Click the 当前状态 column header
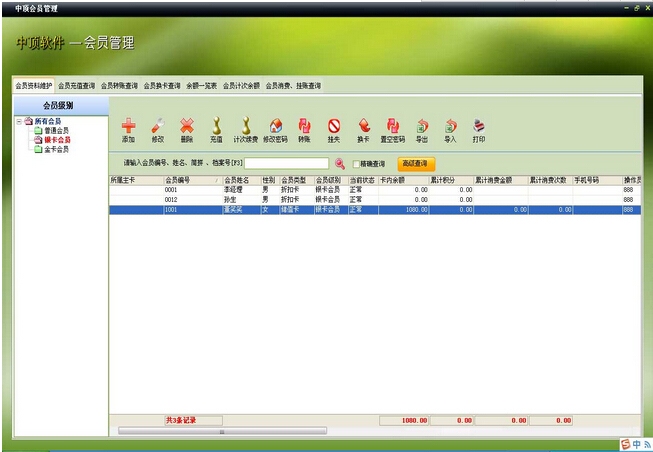The image size is (653, 452). (363, 180)
